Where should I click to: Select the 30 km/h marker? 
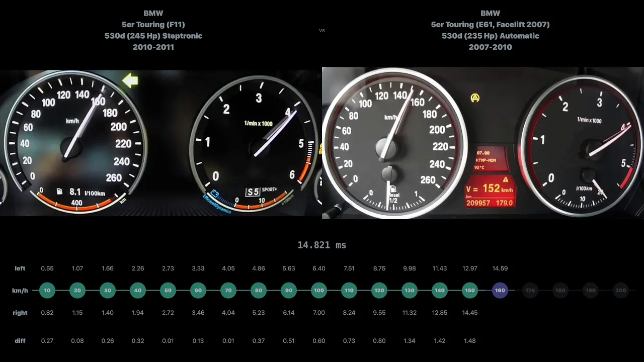[108, 291]
